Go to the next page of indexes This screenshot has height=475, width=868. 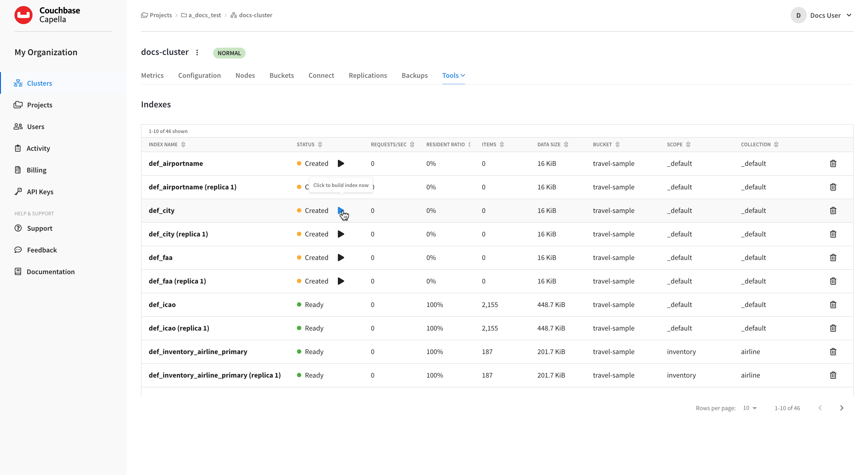[842, 408]
